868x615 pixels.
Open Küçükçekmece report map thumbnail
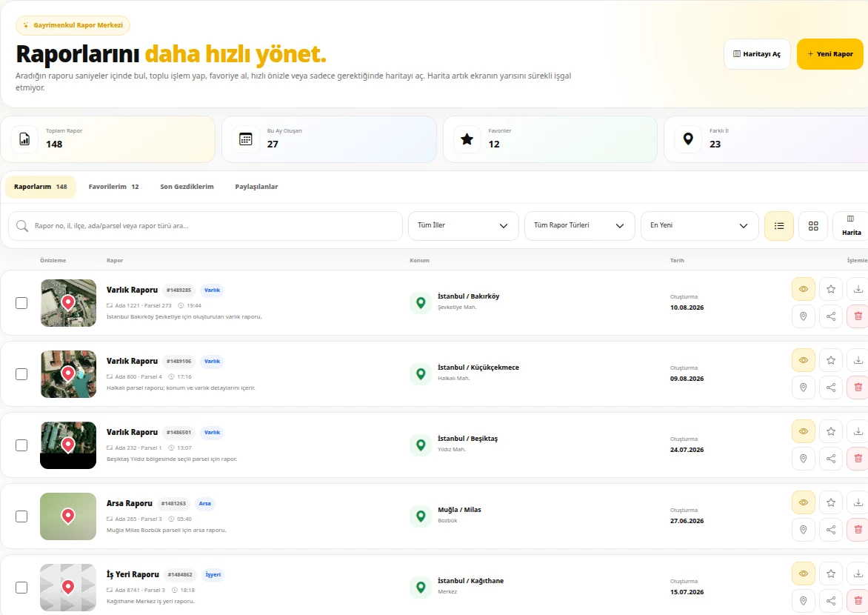coord(68,374)
